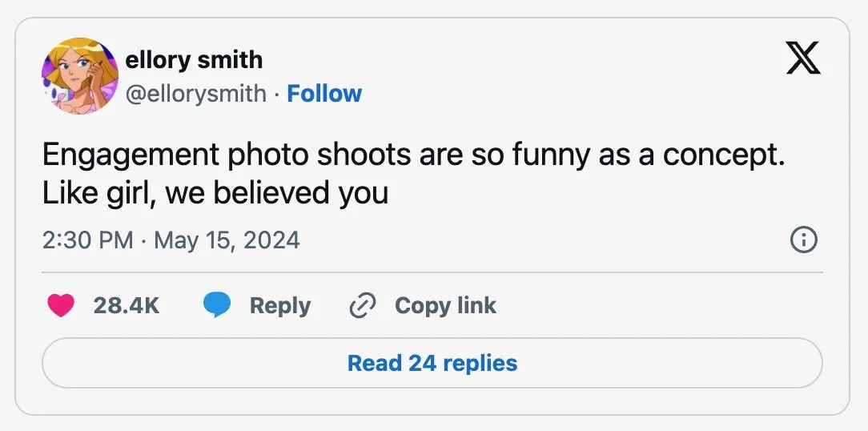Like the tweet with the heart icon
The height and width of the screenshot is (431, 868).
[61, 305]
